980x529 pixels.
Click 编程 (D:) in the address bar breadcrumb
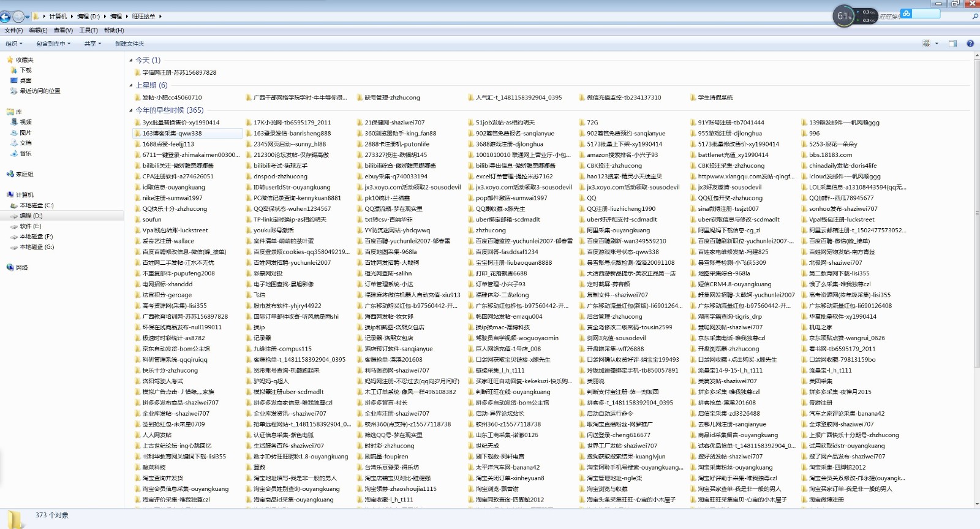click(88, 17)
